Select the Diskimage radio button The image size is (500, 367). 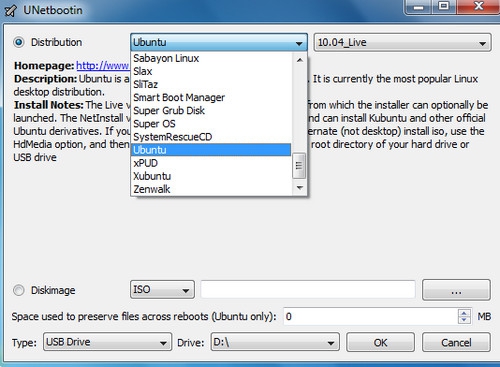[x=19, y=290]
